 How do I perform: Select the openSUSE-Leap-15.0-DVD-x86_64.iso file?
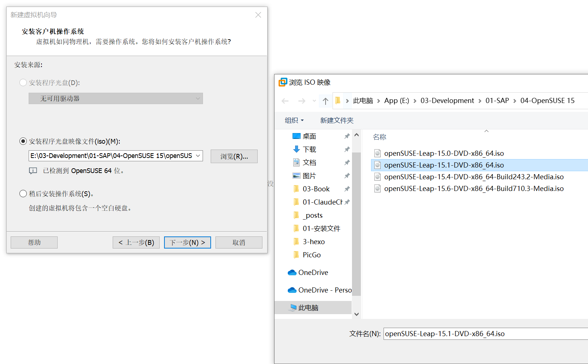(x=444, y=153)
